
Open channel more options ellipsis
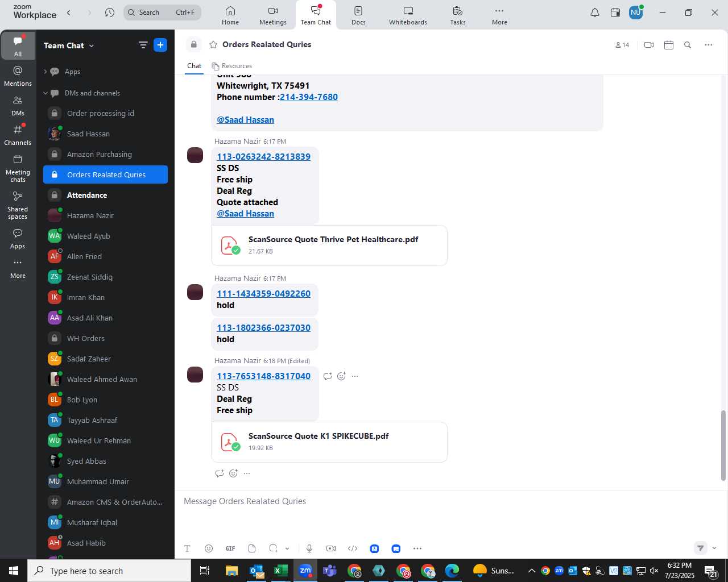click(x=709, y=45)
